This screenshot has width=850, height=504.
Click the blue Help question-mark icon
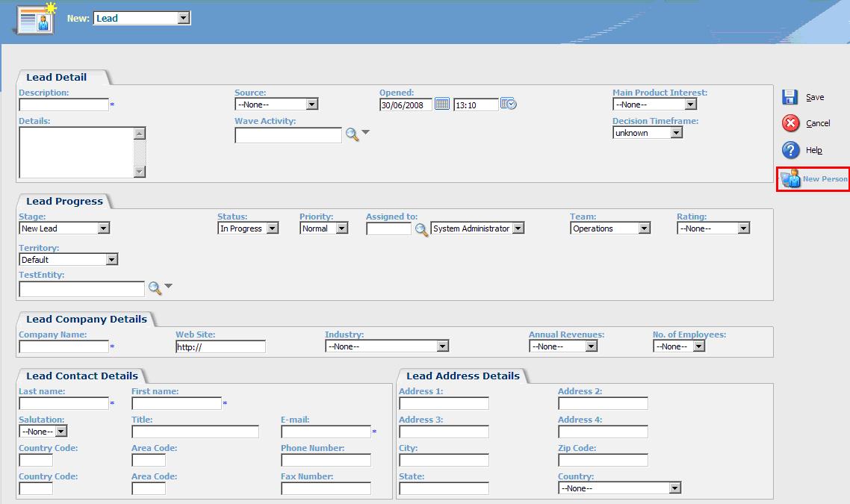[790, 150]
